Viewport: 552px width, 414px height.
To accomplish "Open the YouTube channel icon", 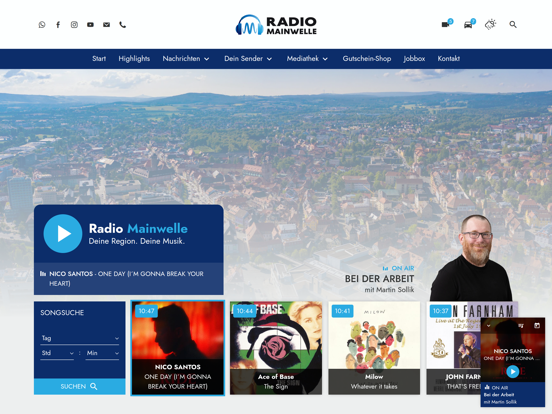I will pos(90,25).
